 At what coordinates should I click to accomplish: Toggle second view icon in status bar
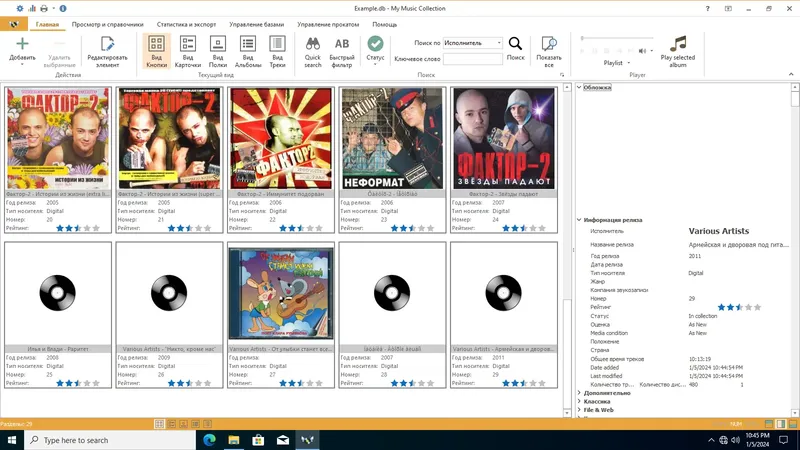tap(172, 424)
